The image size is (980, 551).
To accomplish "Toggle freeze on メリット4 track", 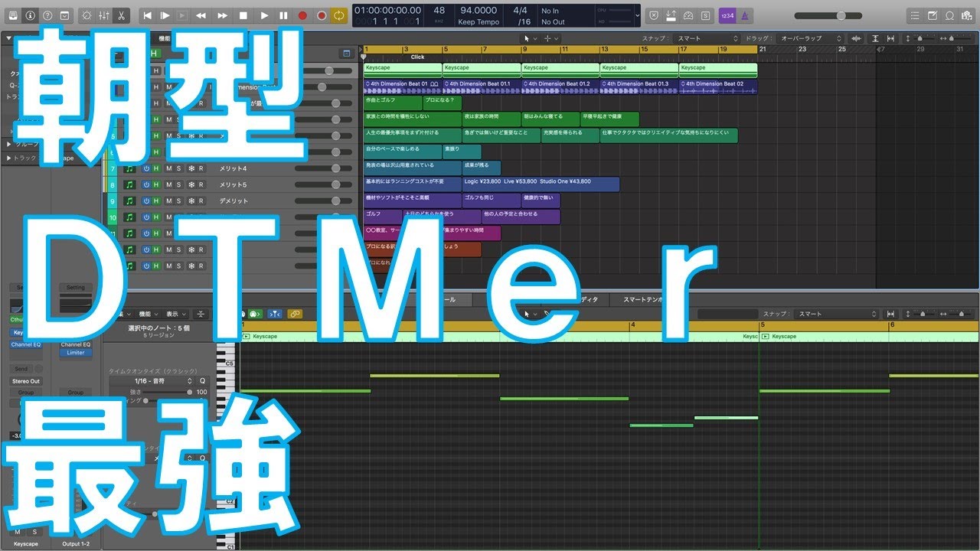I will [x=191, y=168].
